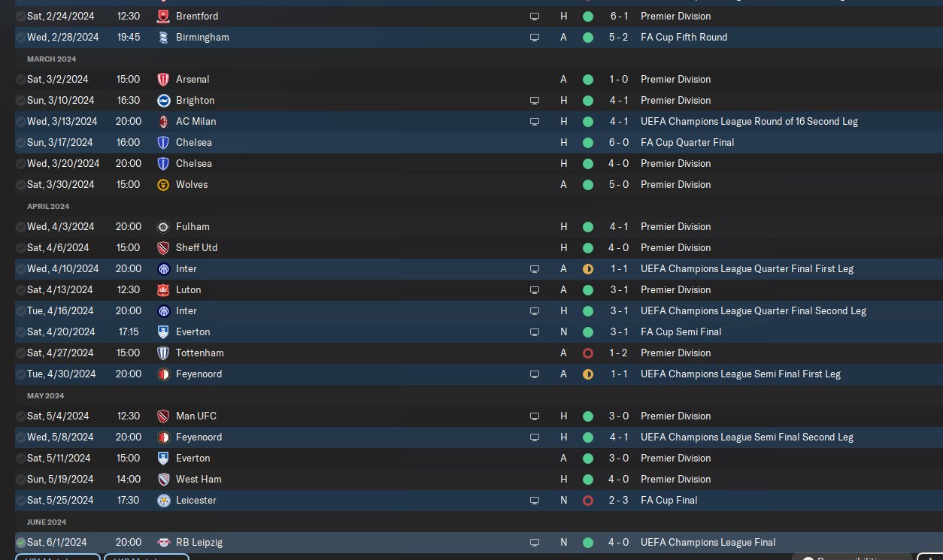The width and height of the screenshot is (943, 560).
Task: Click the Leicester club badge
Action: pyautogui.click(x=163, y=500)
